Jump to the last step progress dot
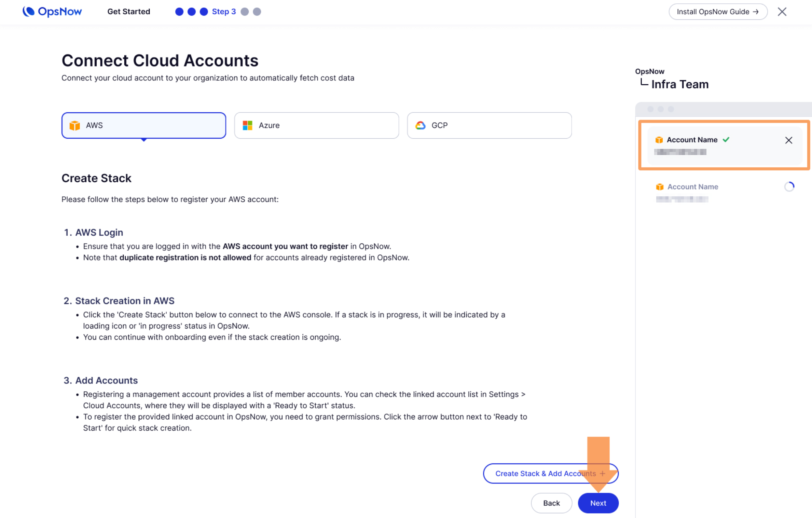812x518 pixels. pos(257,12)
